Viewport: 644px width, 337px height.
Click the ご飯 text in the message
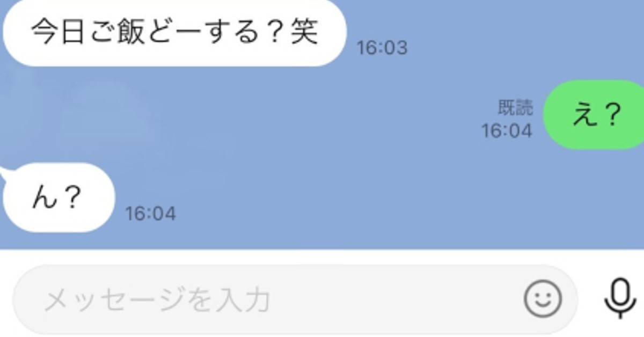pos(116,32)
